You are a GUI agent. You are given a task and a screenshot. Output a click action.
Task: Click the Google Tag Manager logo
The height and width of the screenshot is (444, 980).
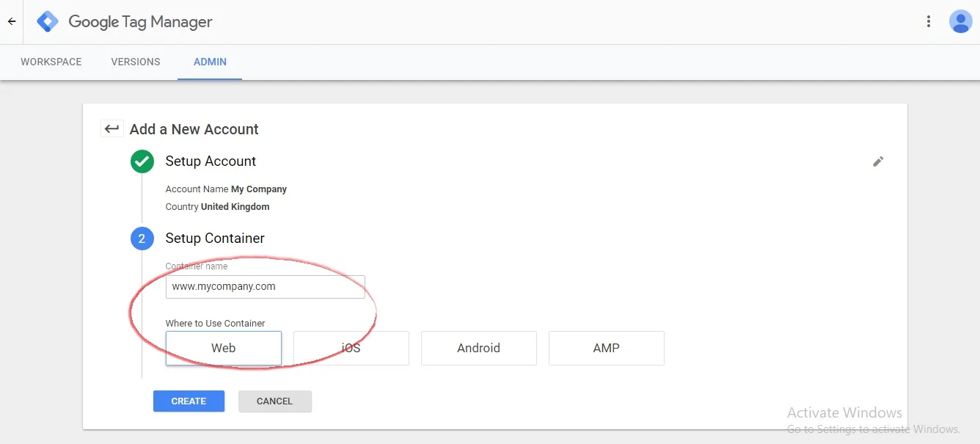click(x=48, y=22)
